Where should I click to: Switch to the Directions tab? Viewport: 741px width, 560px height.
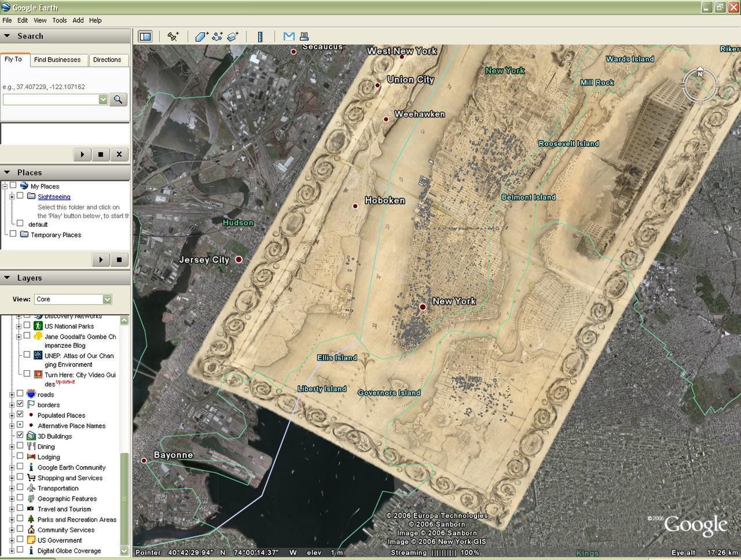[x=107, y=60]
